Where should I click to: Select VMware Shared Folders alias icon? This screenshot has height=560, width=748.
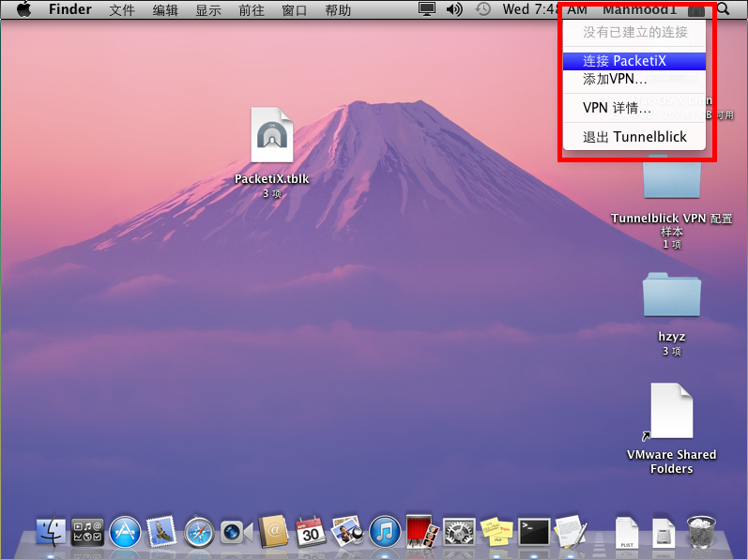pyautogui.click(x=671, y=411)
